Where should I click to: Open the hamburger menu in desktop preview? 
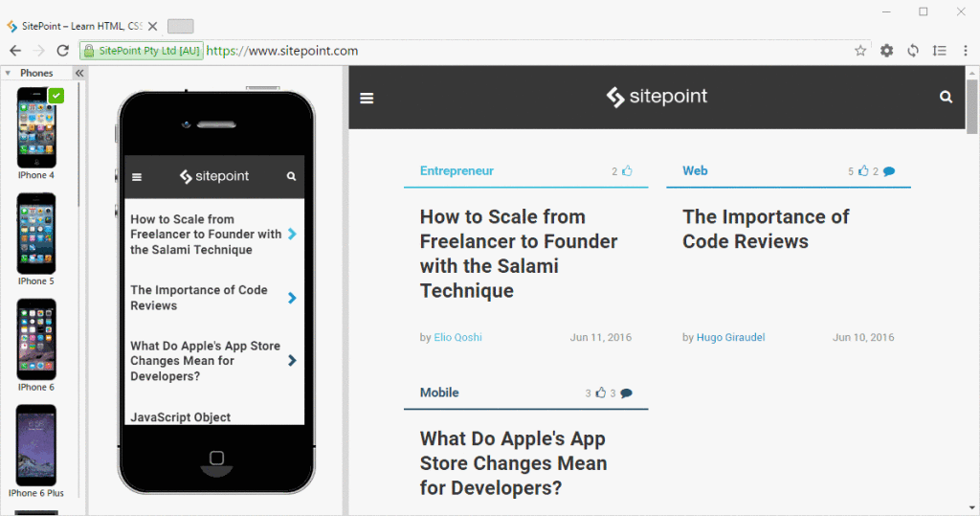point(367,98)
